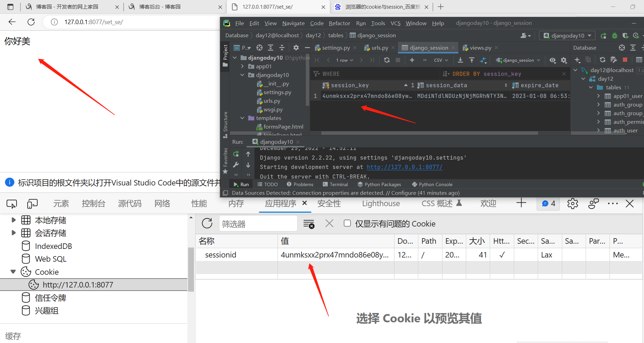
Task: Open the Refactor menu in PyCharm
Action: coord(339,23)
